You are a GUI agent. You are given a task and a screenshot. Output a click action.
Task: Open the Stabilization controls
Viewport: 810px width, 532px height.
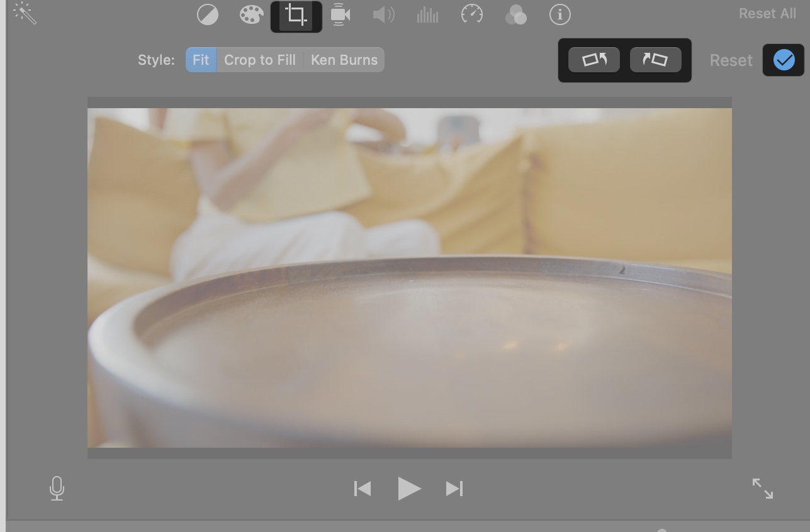pos(340,14)
